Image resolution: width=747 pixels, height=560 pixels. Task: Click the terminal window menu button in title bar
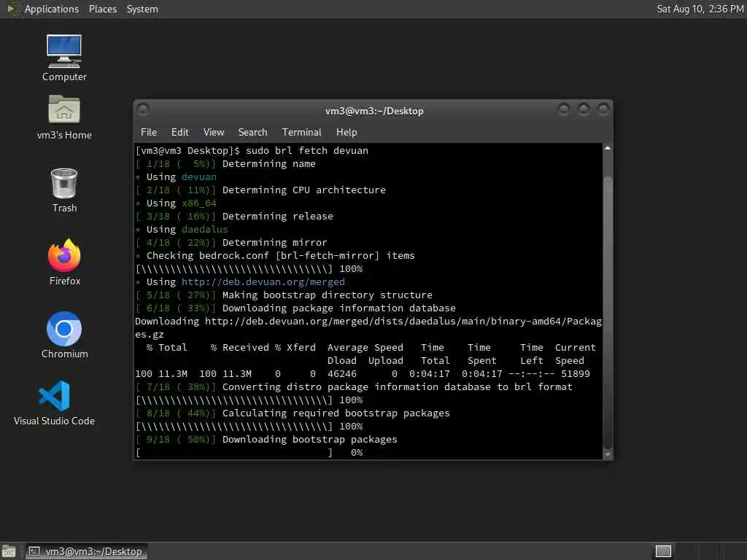pos(143,110)
